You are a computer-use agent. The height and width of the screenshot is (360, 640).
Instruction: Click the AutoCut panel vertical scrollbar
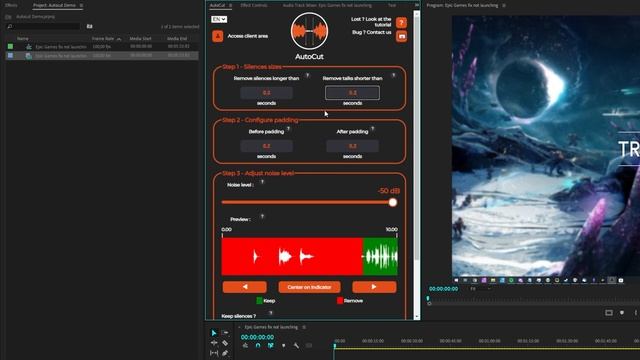[416, 139]
